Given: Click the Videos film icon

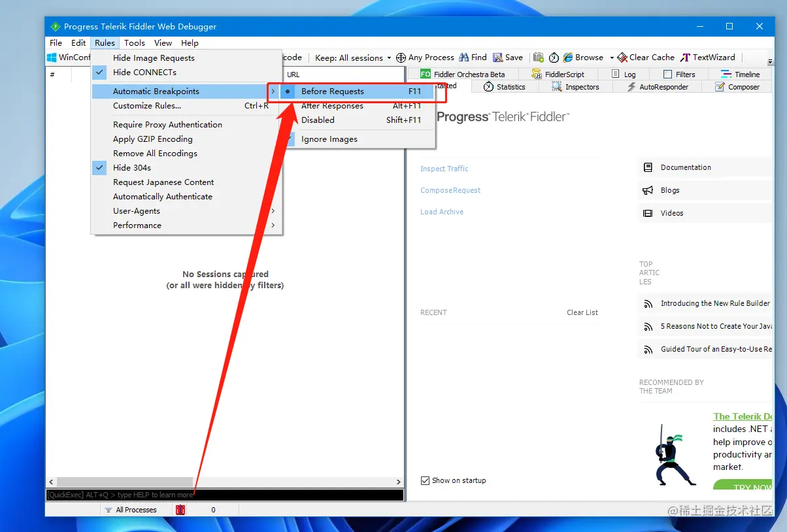Looking at the screenshot, I should click(648, 213).
